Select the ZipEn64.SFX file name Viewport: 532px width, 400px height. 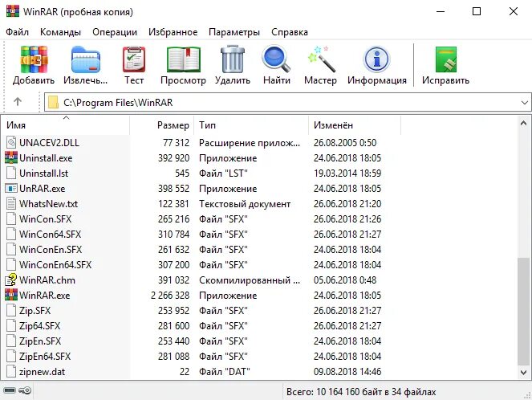45,356
